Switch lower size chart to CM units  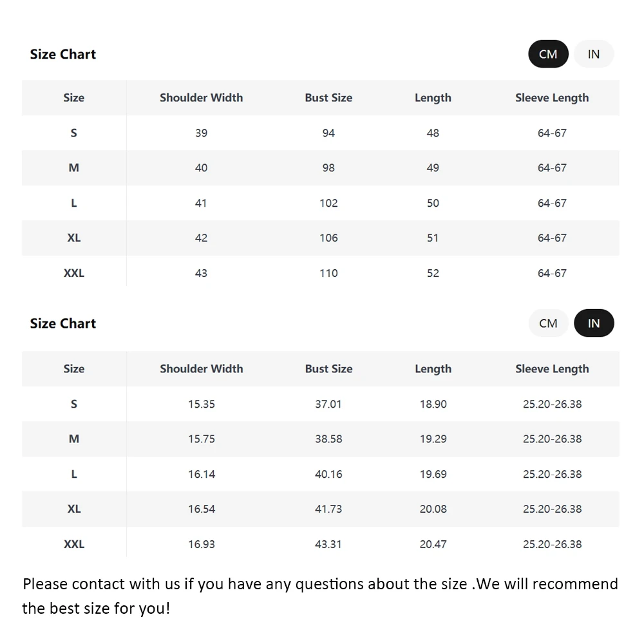(548, 323)
